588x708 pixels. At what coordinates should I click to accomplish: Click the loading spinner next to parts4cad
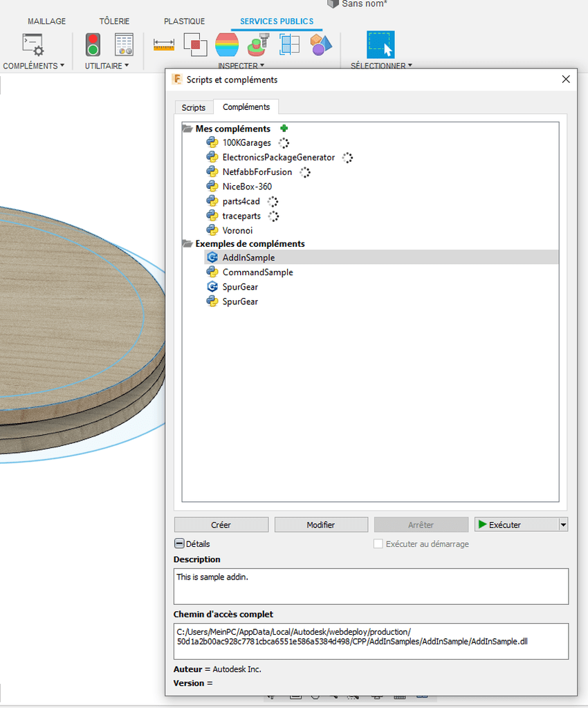coord(273,201)
